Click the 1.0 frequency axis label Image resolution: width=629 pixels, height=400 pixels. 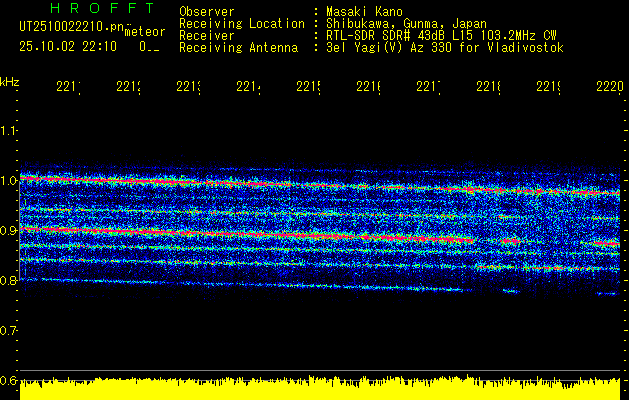8,180
